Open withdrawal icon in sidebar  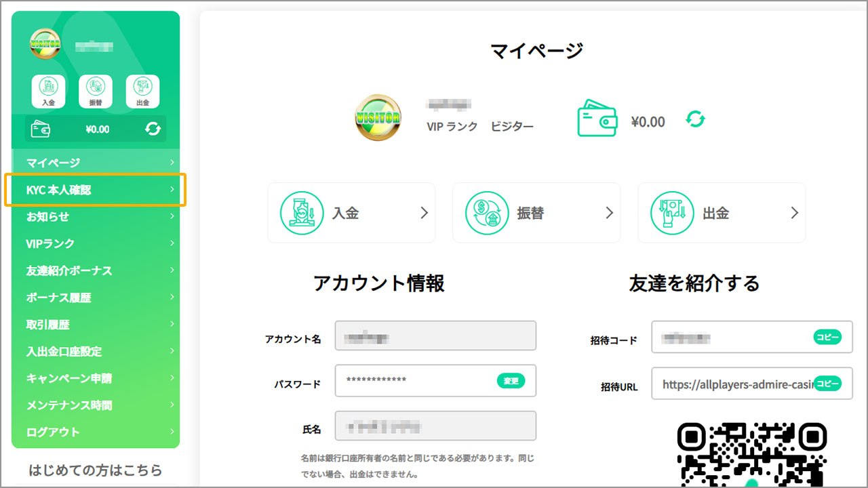click(x=142, y=91)
